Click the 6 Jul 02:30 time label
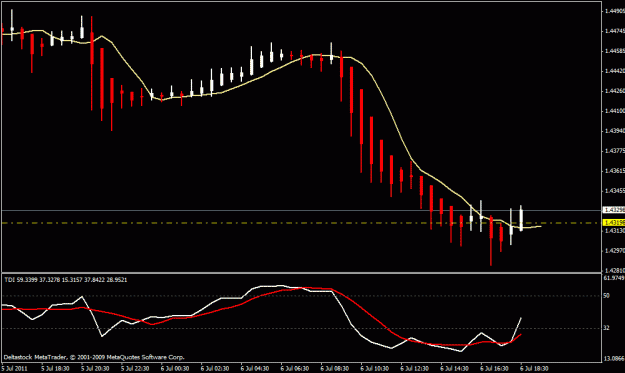This screenshot has height=373, width=625. pos(214,369)
